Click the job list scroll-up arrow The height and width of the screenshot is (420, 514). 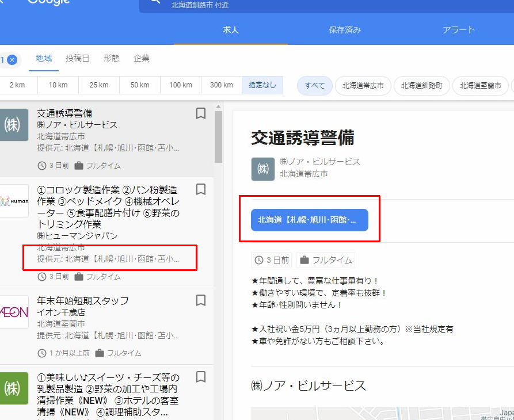click(x=218, y=107)
